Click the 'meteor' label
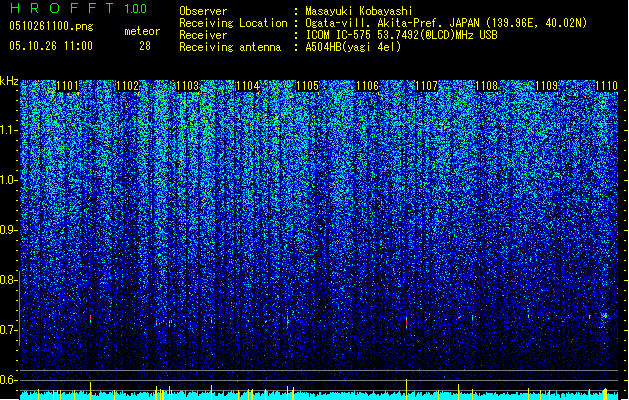The height and width of the screenshot is (400, 629). click(x=142, y=31)
